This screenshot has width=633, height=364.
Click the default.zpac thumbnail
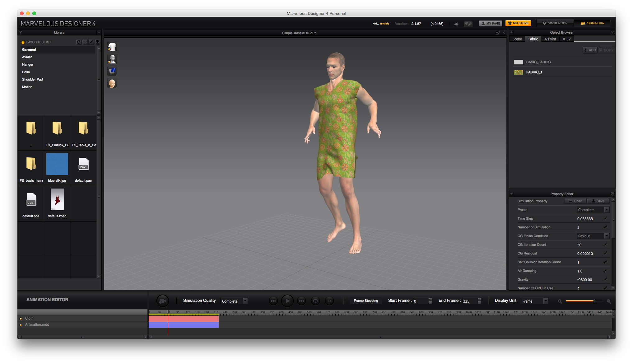pyautogui.click(x=57, y=200)
